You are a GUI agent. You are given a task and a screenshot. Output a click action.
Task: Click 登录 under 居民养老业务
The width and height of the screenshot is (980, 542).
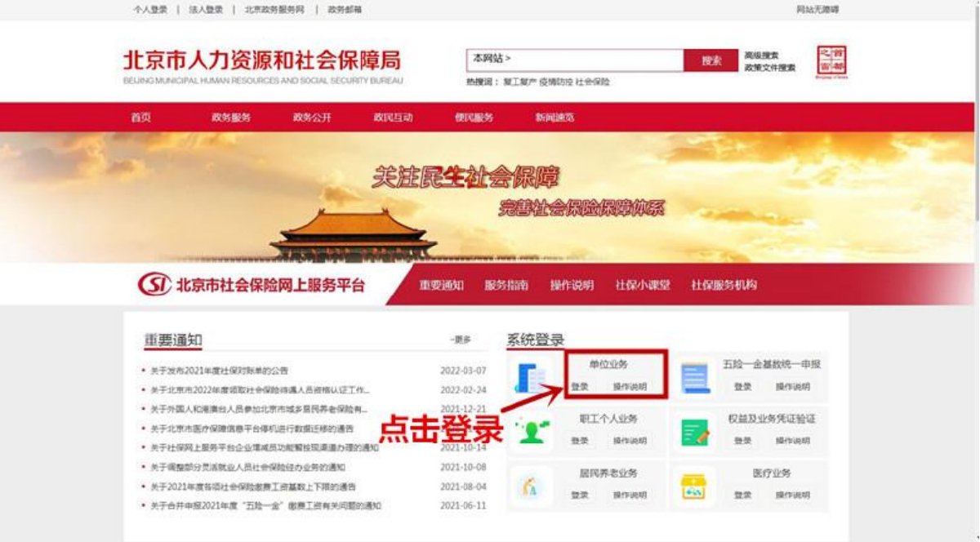coord(579,495)
